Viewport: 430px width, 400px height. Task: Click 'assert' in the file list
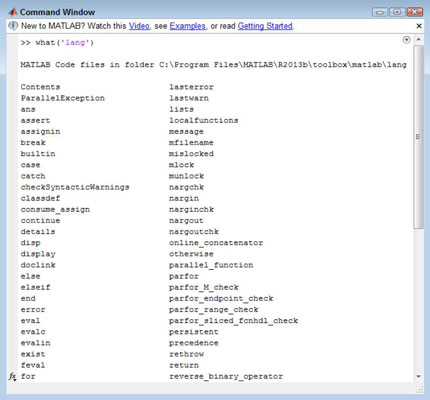point(35,120)
